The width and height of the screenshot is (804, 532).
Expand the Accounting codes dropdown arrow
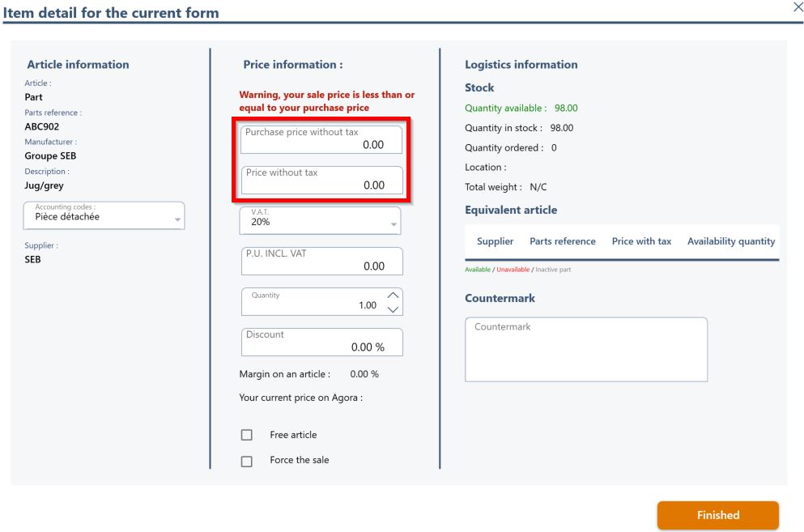point(177,219)
